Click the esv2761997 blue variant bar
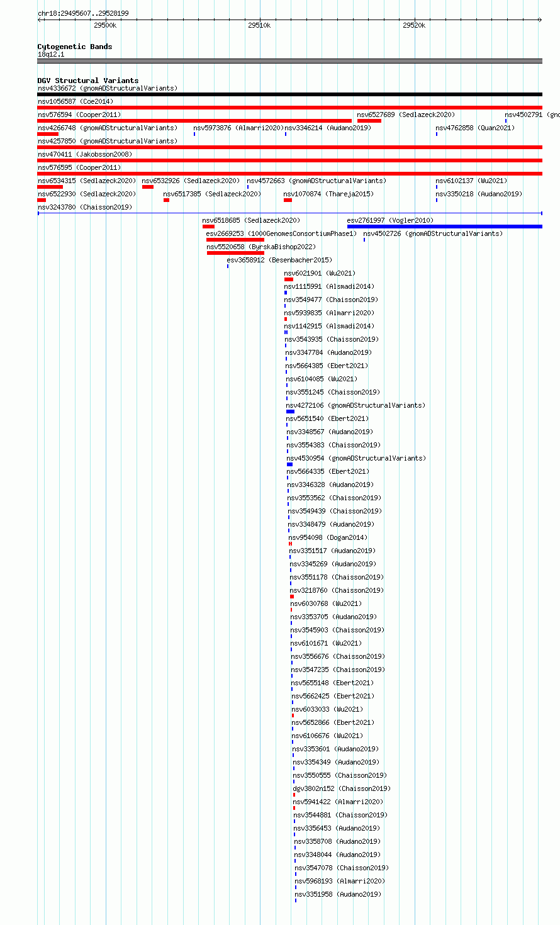Screen dimensions: 560x925 pos(444,227)
